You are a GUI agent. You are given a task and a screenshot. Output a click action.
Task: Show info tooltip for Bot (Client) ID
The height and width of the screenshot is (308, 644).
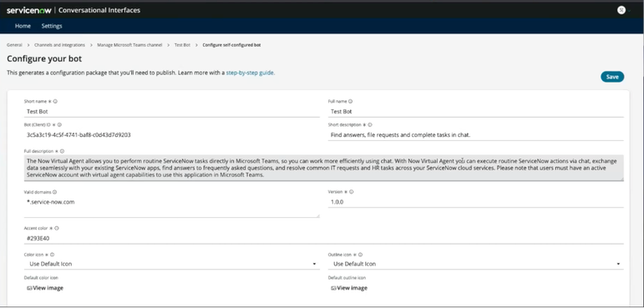(x=59, y=124)
